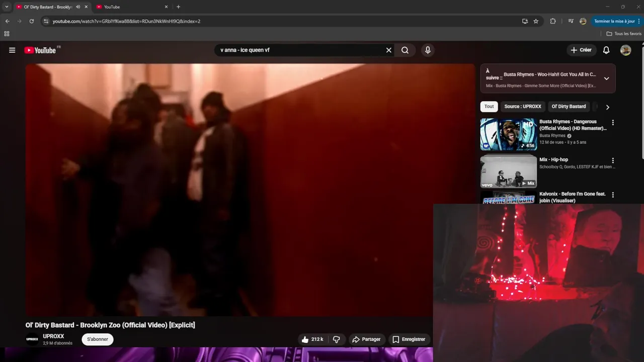The width and height of the screenshot is (644, 362).
Task: Select the 'Source : UPROXX' chip
Action: tap(523, 107)
